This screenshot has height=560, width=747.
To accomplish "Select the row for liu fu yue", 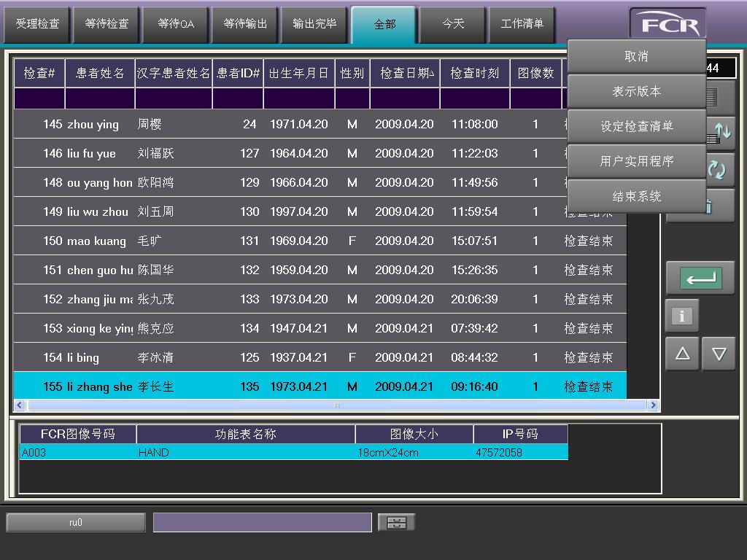I will [320, 153].
